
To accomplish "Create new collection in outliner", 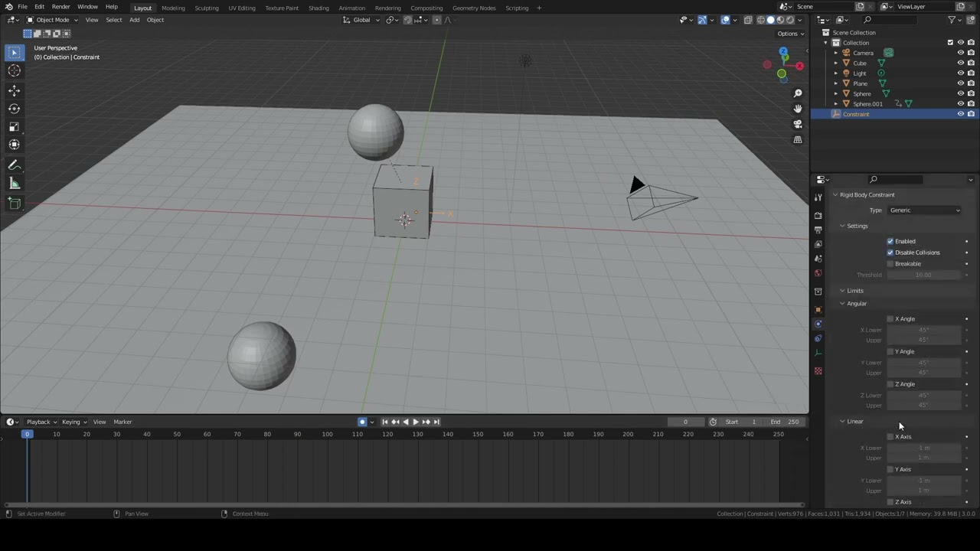I will point(971,20).
